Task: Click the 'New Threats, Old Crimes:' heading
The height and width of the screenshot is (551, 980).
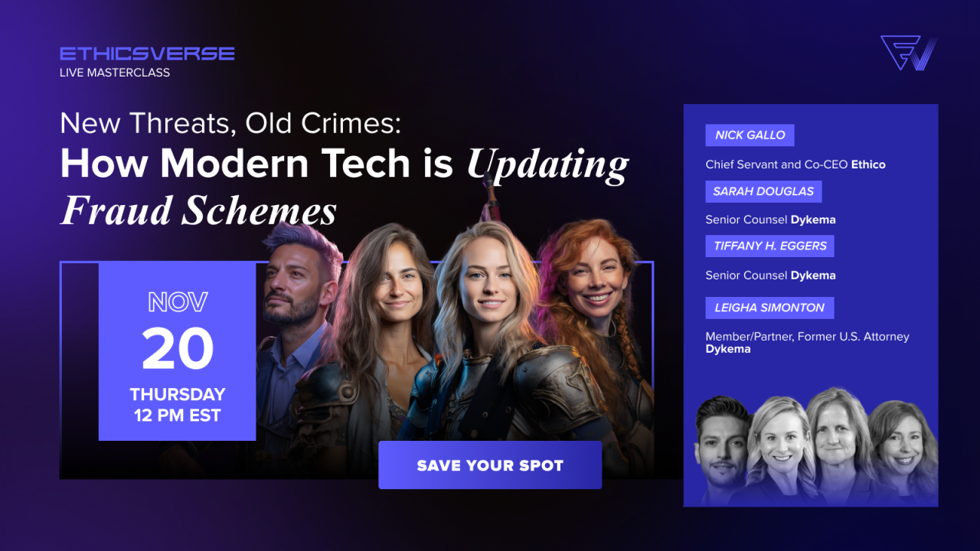Action: pos(230,124)
